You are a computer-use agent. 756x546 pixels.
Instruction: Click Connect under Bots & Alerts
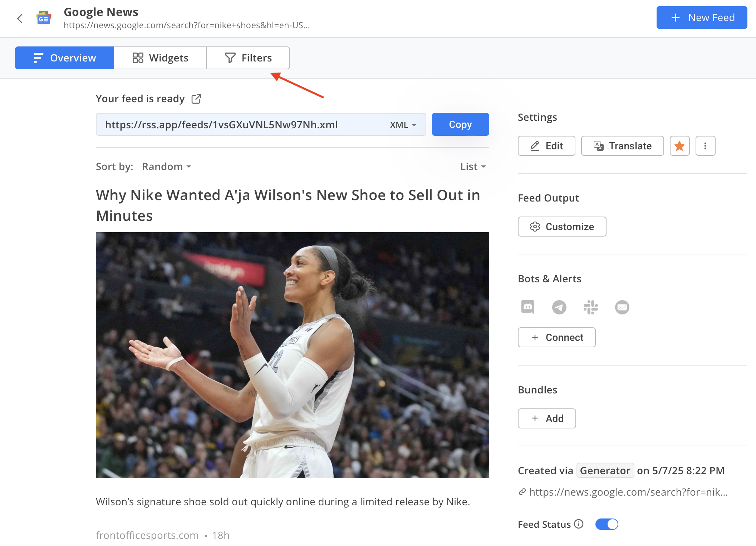556,337
